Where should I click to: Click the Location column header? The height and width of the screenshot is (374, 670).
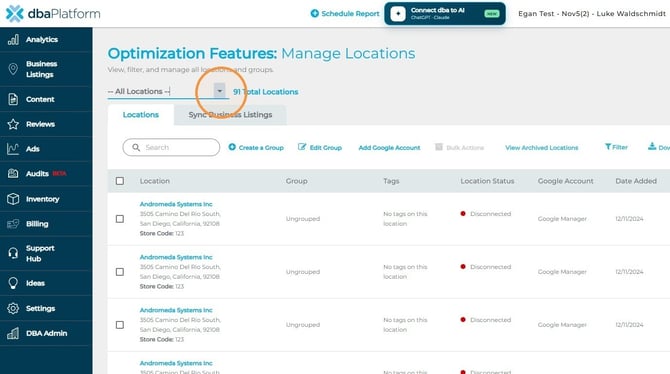pos(155,181)
